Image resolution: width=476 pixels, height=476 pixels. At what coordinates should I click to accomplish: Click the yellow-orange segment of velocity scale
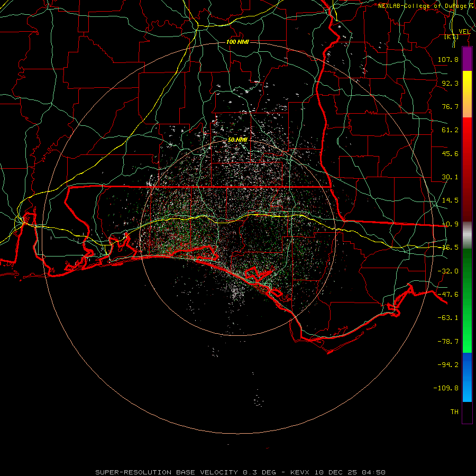[x=467, y=94]
